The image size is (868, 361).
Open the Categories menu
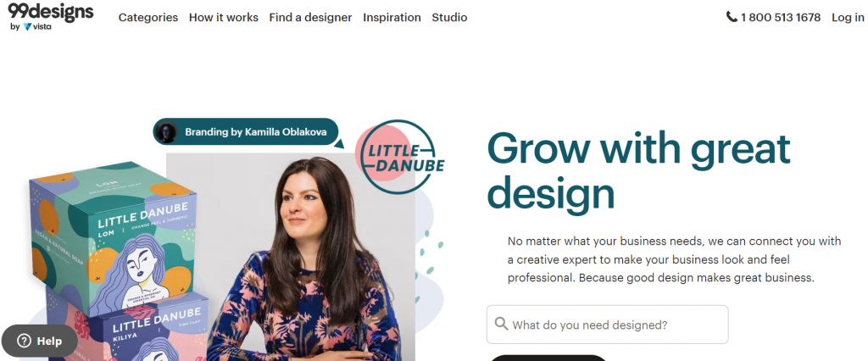[148, 17]
